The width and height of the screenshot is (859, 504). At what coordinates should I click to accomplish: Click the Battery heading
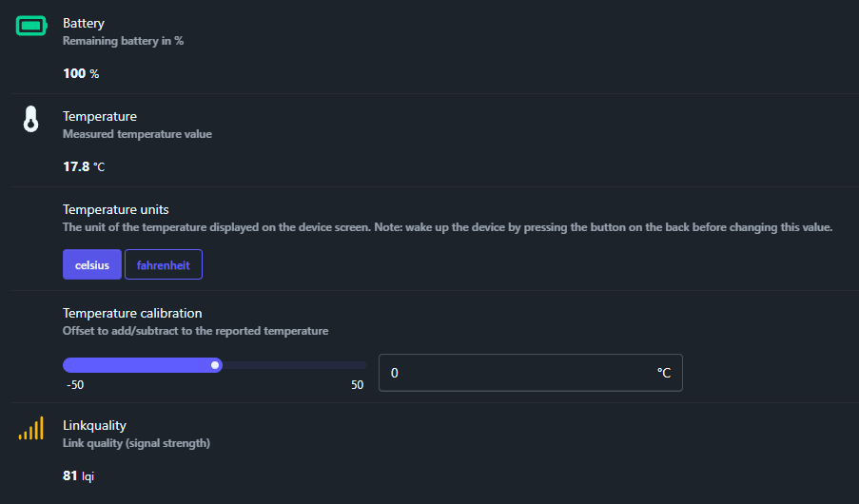point(84,23)
